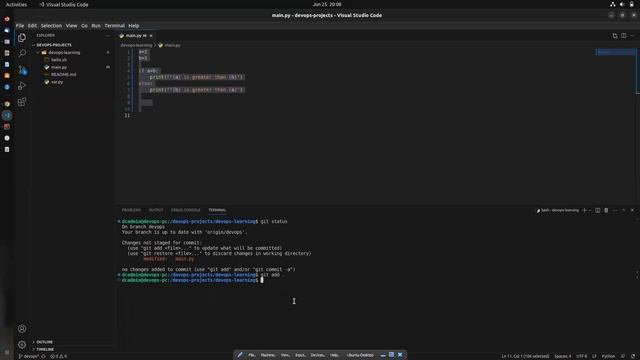Open notifications bell in status bar

tap(633, 356)
